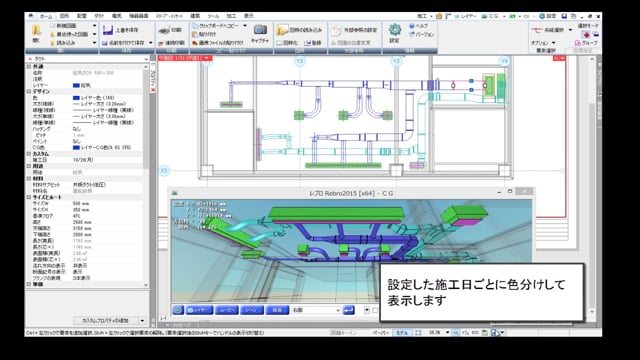Switch to the 配管 ribbon tab
Screen dimensions: 640x360
coord(82,16)
